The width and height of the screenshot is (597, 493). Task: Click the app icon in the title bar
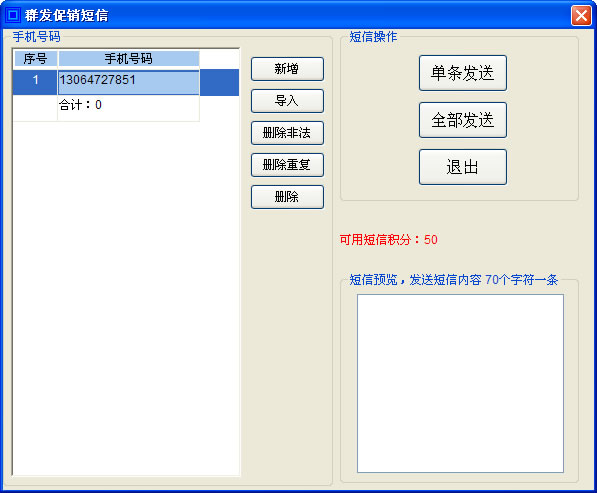pyautogui.click(x=13, y=15)
